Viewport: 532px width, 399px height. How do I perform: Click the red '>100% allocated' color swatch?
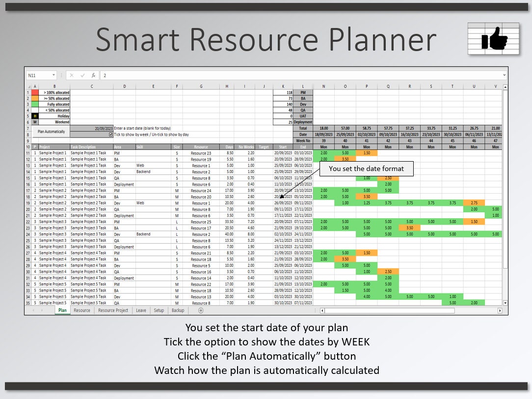[x=35, y=92]
